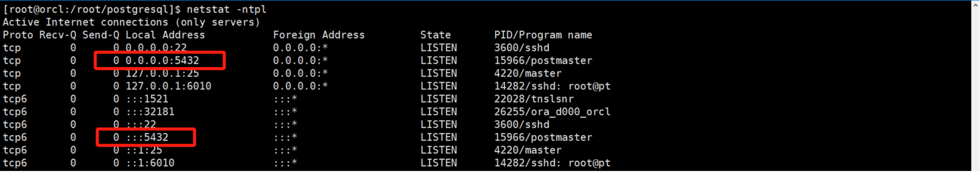The width and height of the screenshot is (980, 172).
Task: Click the highlighted 0.0.0.0:5432 address
Action: pyautogui.click(x=162, y=60)
